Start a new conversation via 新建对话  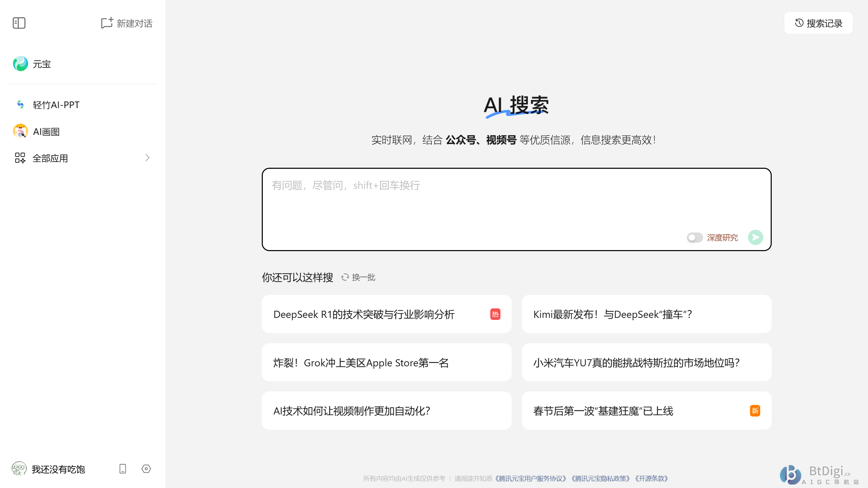(x=126, y=23)
